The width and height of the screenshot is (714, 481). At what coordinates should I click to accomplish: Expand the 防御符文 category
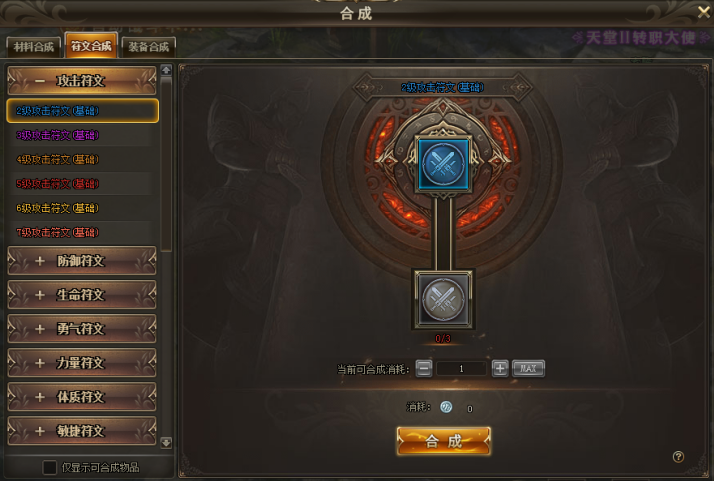(x=82, y=261)
